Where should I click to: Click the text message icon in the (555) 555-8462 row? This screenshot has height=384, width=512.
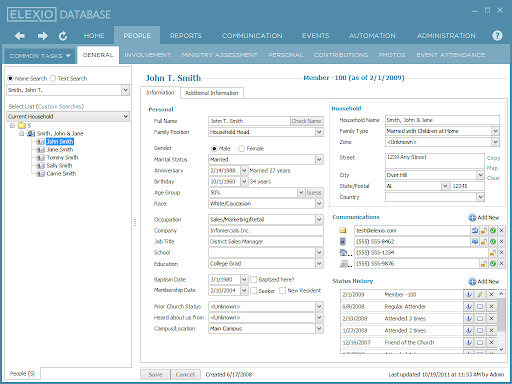(475, 241)
